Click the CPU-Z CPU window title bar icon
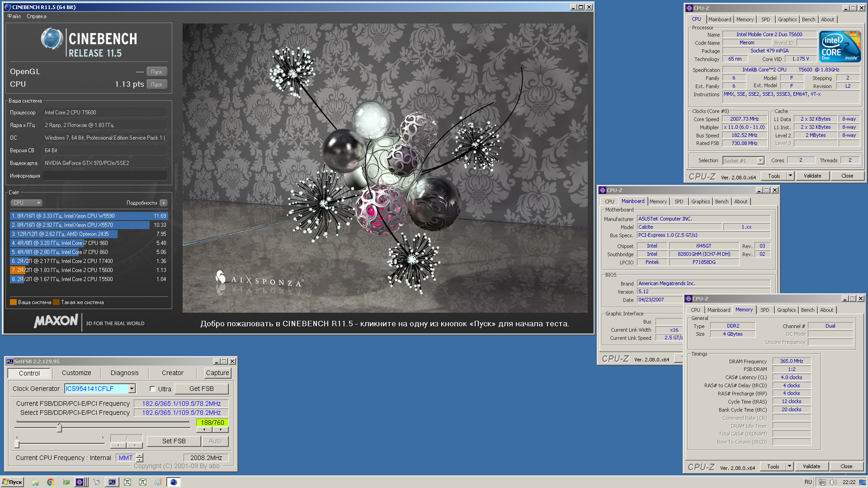 [x=689, y=8]
